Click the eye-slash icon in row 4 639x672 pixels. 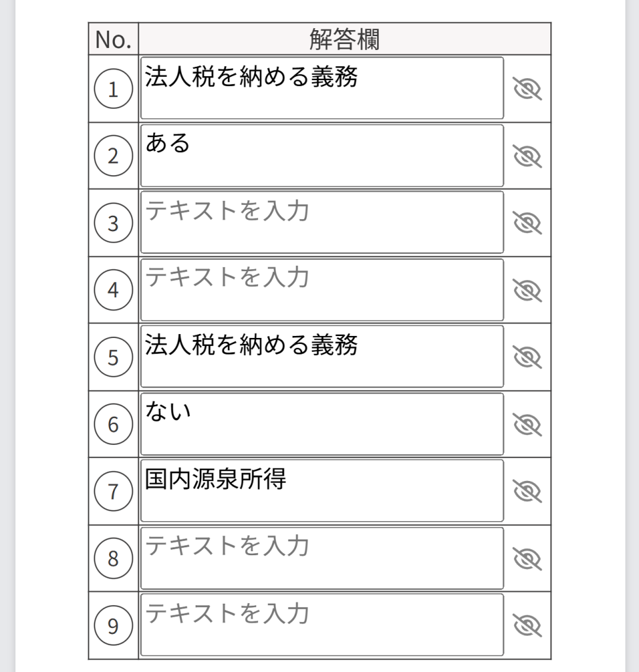527,290
